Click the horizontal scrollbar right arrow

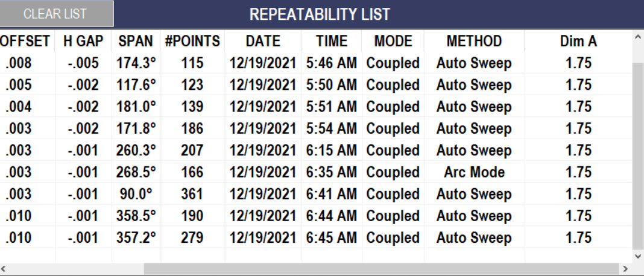626,269
